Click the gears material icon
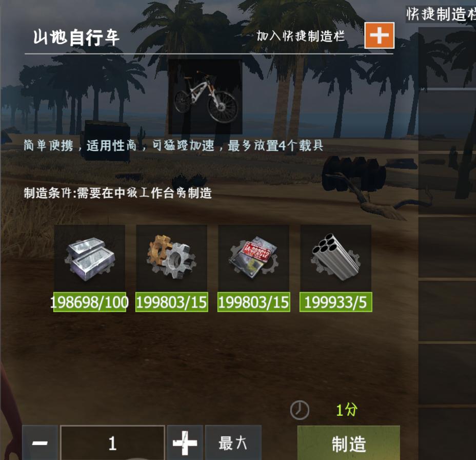 [171, 258]
